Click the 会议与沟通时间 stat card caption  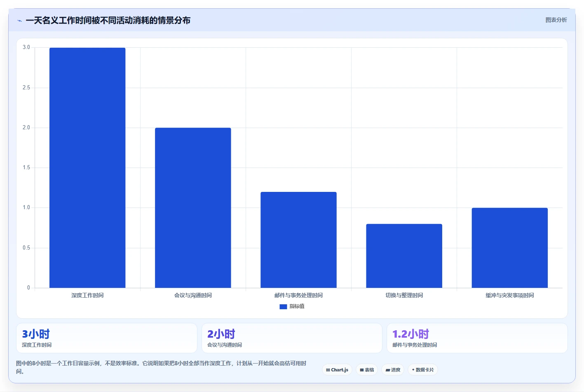(225, 345)
